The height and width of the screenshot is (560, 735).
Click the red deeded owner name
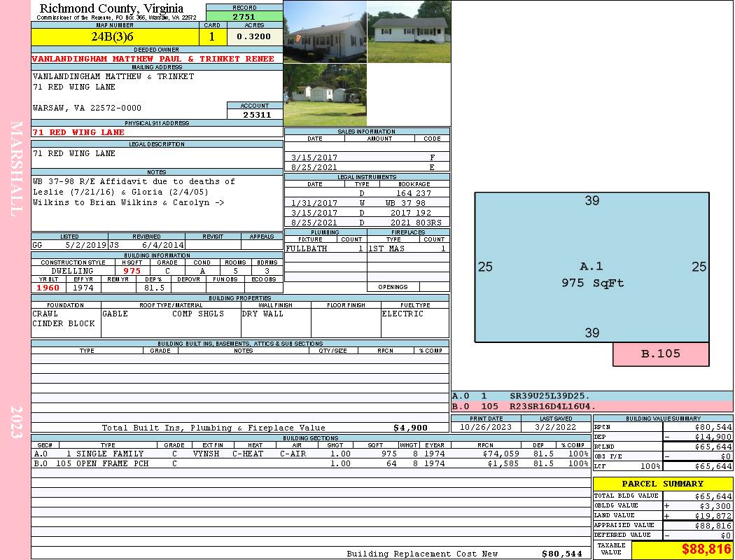coord(153,59)
